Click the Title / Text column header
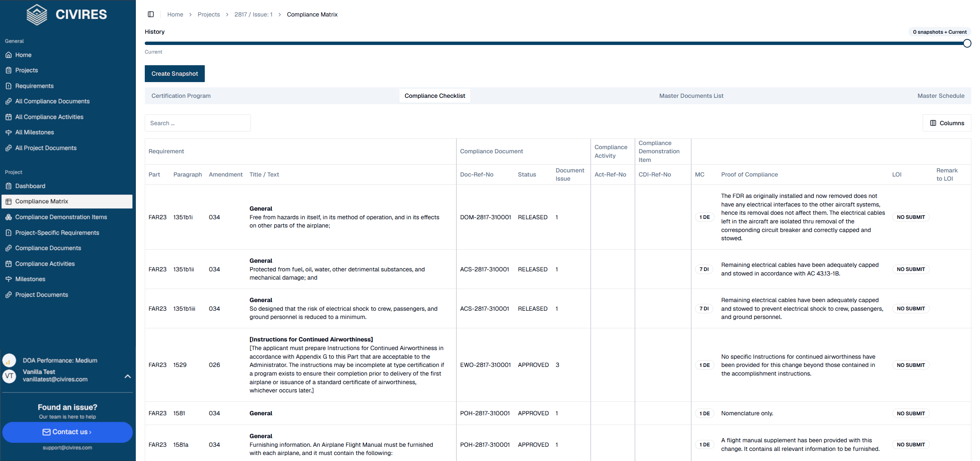Image resolution: width=980 pixels, height=461 pixels. click(264, 175)
